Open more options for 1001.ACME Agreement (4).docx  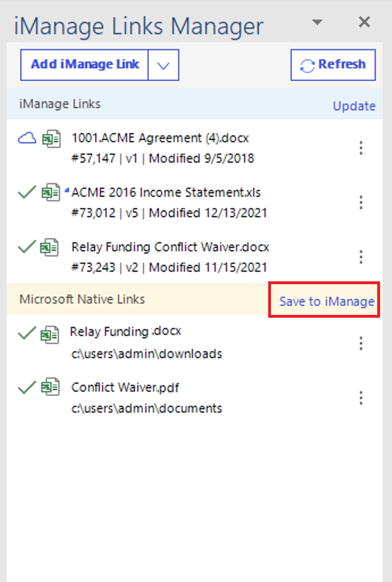pos(361,148)
